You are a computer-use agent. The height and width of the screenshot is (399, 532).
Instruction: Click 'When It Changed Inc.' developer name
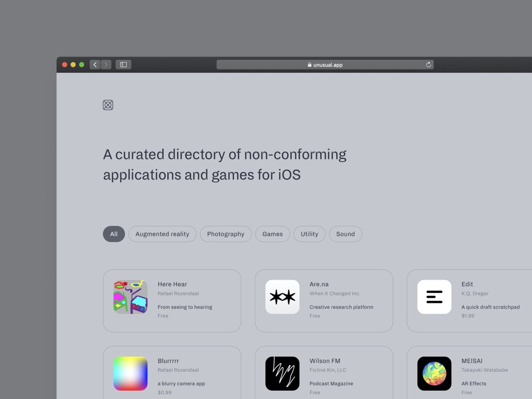point(335,293)
